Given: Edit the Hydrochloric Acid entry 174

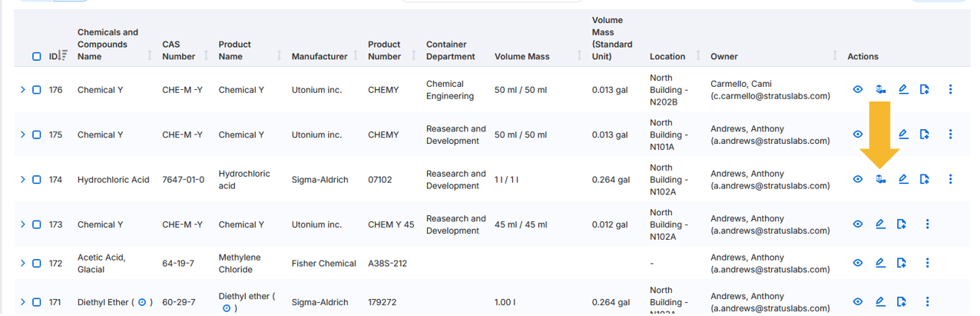Looking at the screenshot, I should click(903, 179).
